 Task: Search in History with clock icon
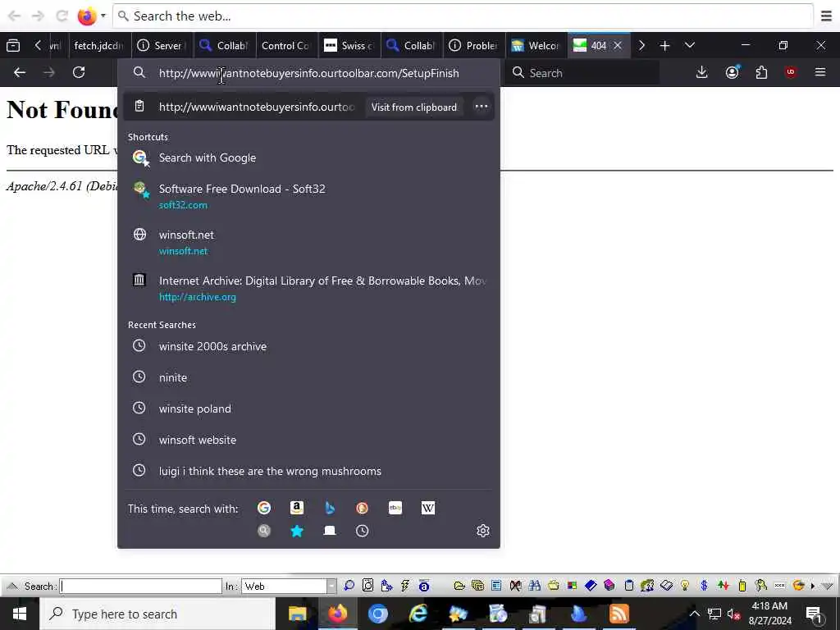click(362, 531)
